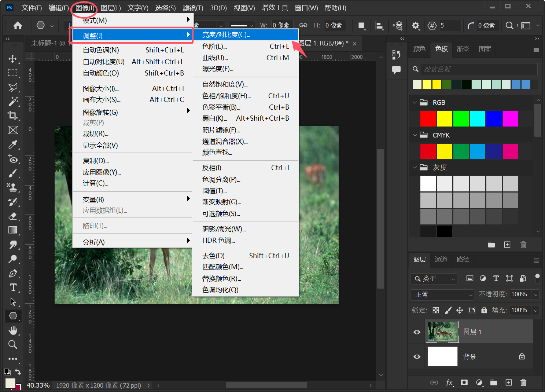Switch to the 通道 tab

tap(441, 259)
